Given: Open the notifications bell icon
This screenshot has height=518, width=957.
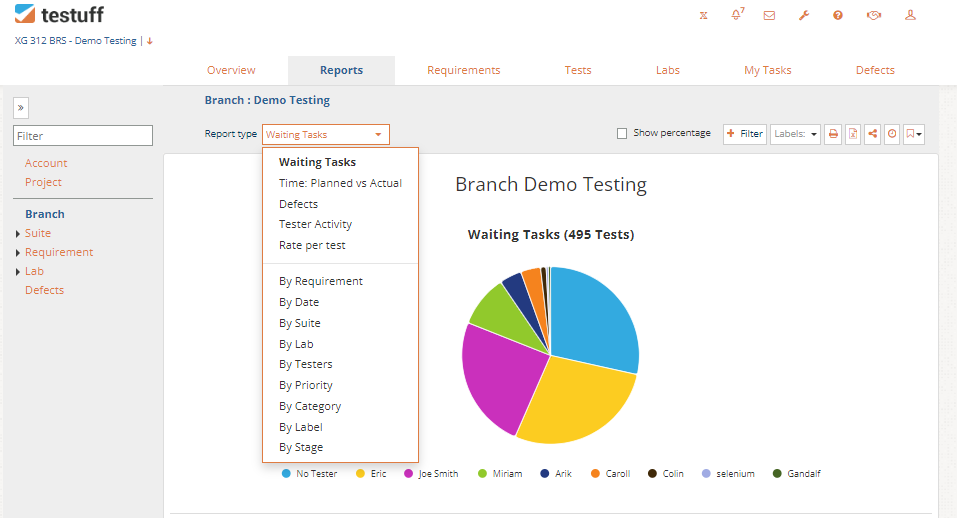Looking at the screenshot, I should click(x=737, y=15).
